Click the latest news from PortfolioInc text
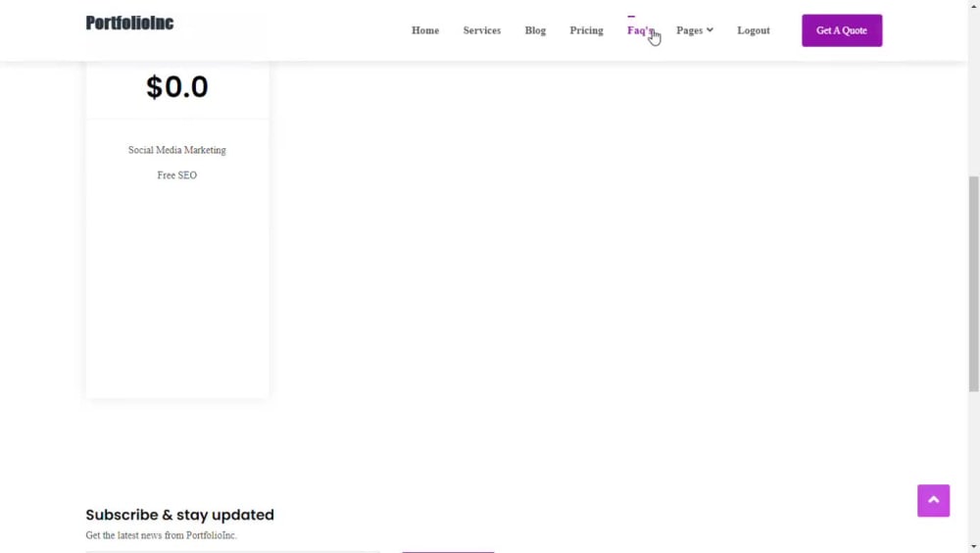980x553 pixels. pyautogui.click(x=162, y=535)
